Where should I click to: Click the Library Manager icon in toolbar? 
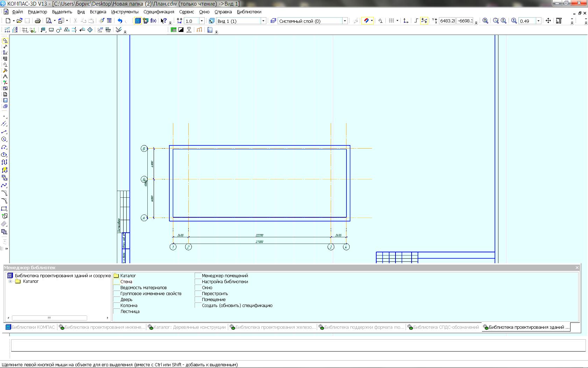tap(138, 21)
